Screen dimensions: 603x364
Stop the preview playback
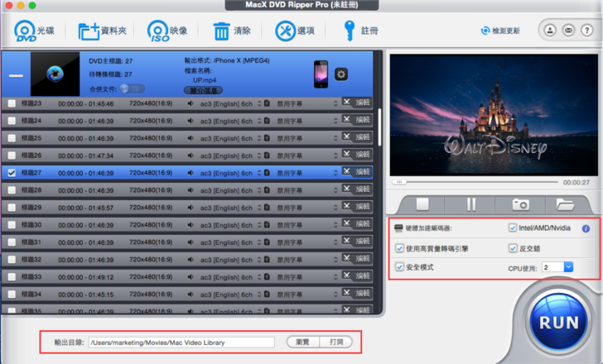click(422, 204)
